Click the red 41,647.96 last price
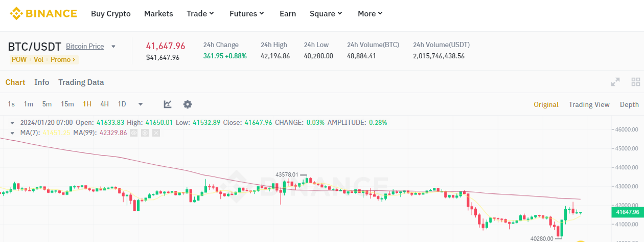This screenshot has width=644, height=242. click(166, 46)
